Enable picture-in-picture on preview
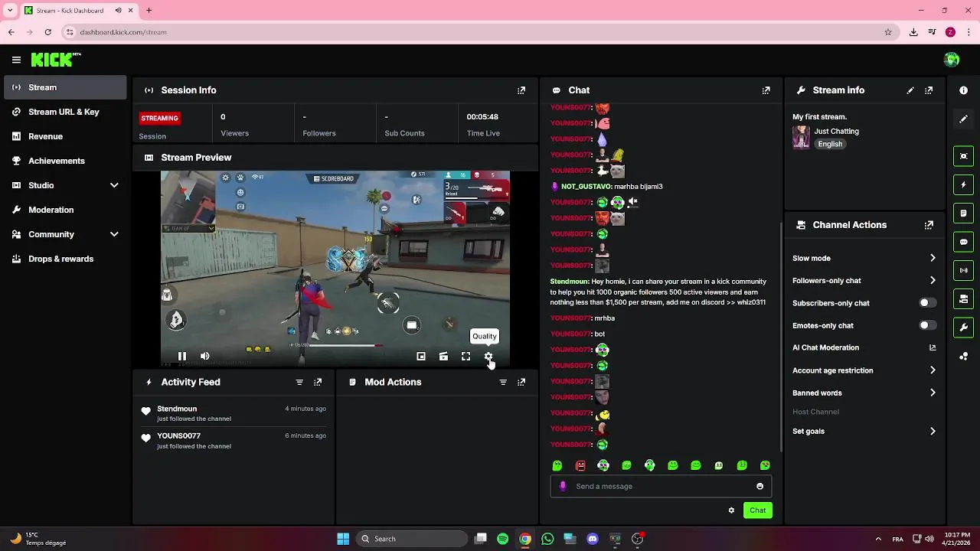 (x=420, y=356)
